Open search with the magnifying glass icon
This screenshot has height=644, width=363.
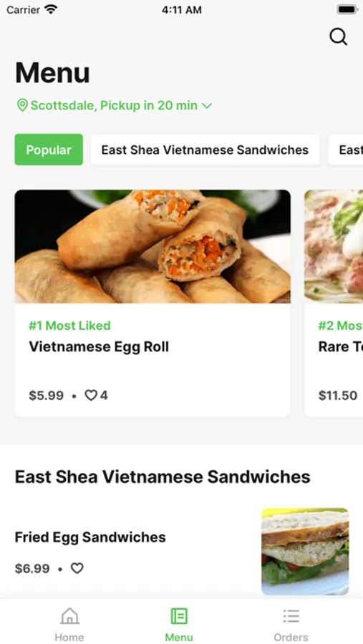(x=339, y=37)
